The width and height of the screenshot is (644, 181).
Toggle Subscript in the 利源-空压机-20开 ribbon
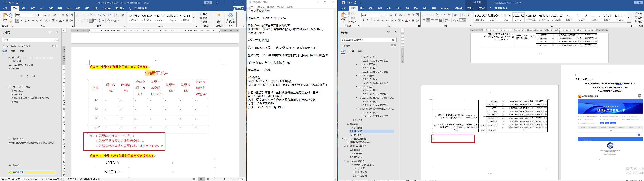(x=383, y=21)
